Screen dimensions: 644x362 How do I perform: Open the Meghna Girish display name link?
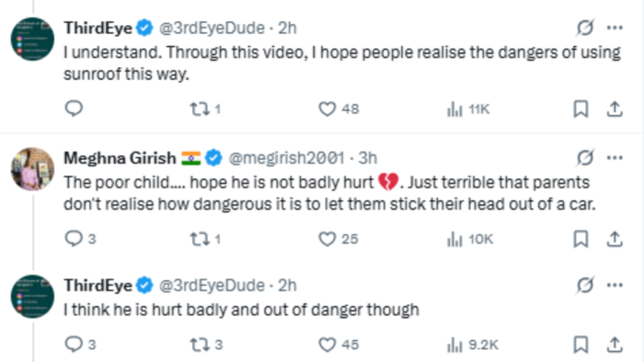120,158
